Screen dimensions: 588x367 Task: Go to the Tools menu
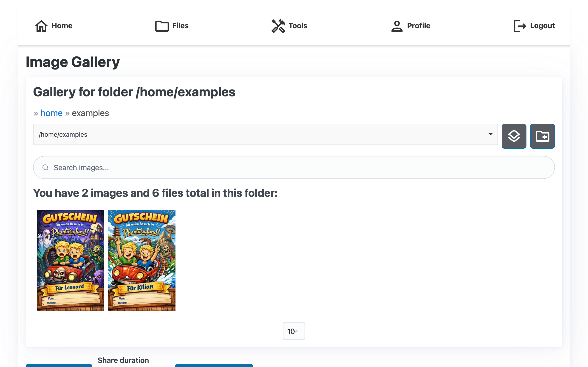click(x=298, y=26)
